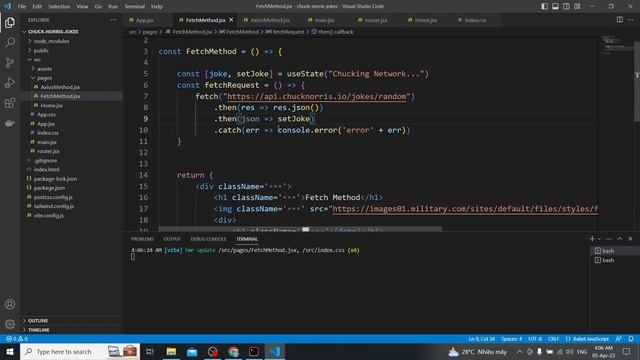Open the chucknorris API URL link

pos(317,97)
